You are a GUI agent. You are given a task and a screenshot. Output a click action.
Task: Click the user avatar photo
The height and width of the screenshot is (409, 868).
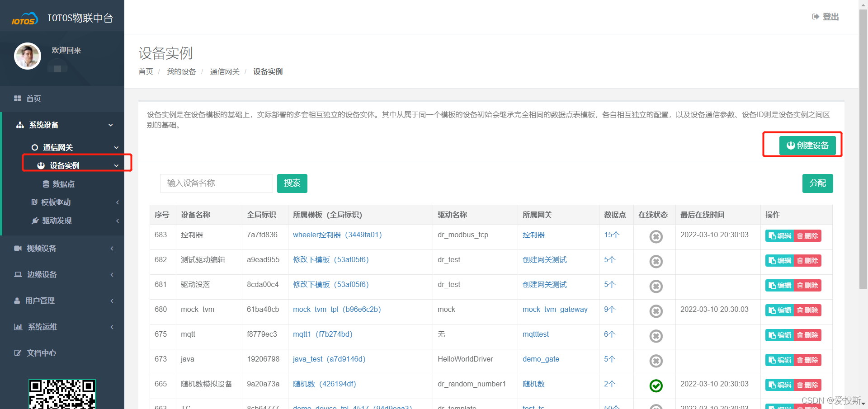(x=28, y=56)
